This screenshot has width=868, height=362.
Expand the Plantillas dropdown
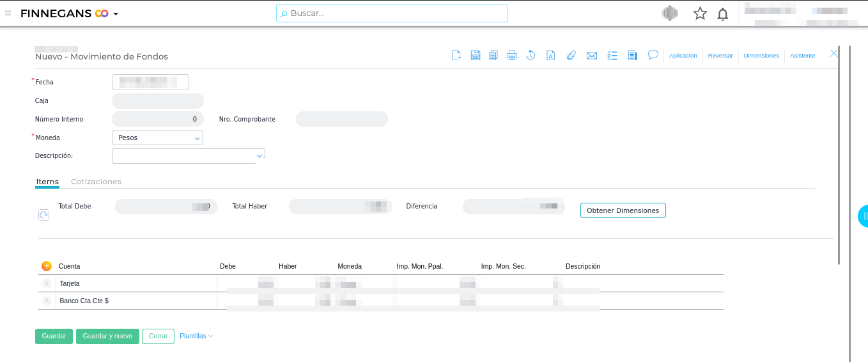(196, 336)
